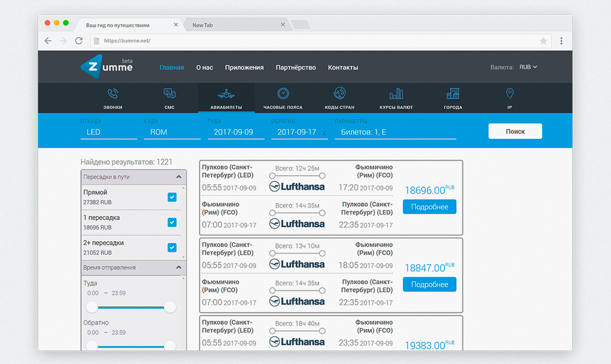Open the Партнёрство page
Image resolution: width=611 pixels, height=364 pixels.
296,67
